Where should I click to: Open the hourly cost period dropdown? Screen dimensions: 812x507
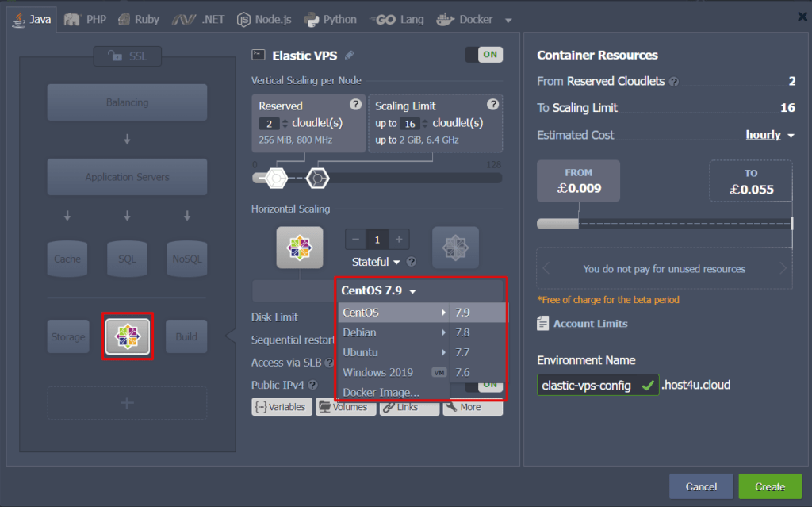(770, 135)
